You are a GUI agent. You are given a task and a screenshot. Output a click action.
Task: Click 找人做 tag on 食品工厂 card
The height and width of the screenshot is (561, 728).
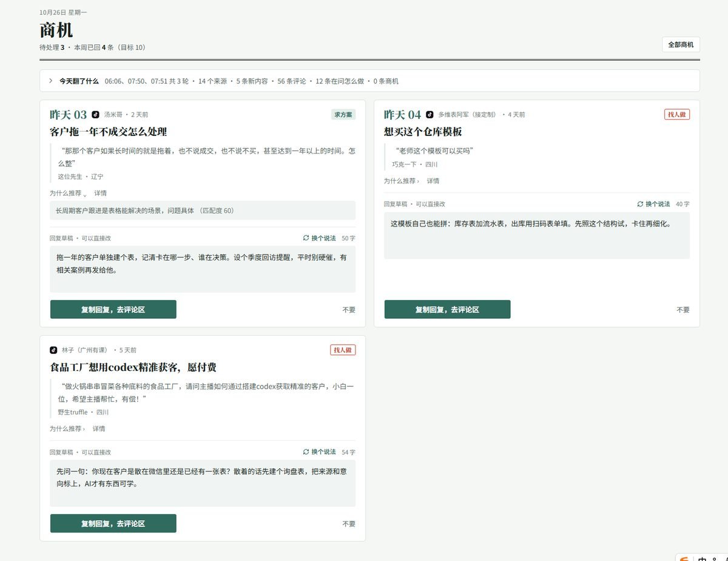coord(343,350)
